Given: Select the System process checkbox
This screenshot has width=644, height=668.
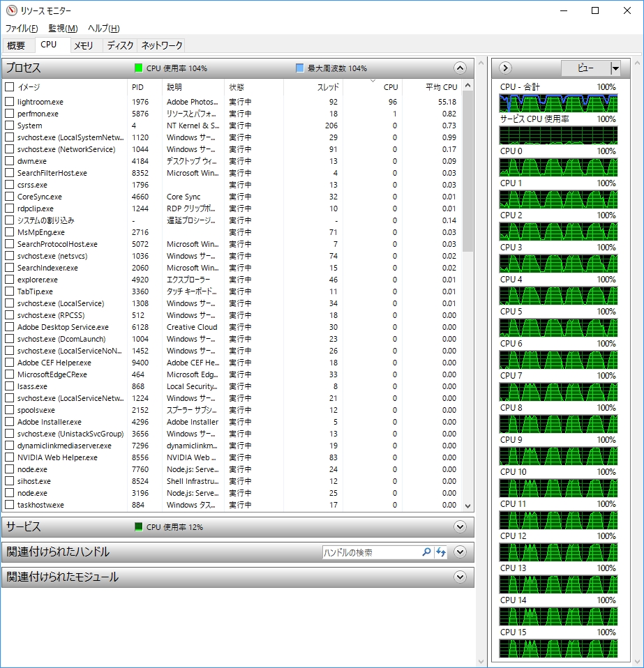Looking at the screenshot, I should click(x=9, y=126).
